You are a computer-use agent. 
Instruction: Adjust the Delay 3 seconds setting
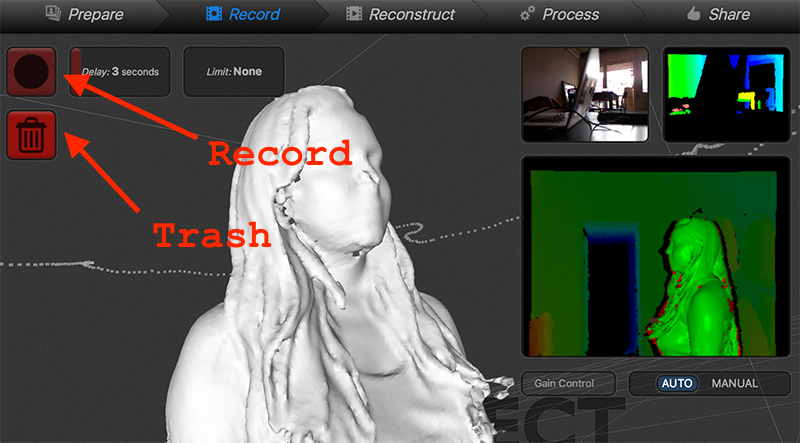[x=120, y=71]
